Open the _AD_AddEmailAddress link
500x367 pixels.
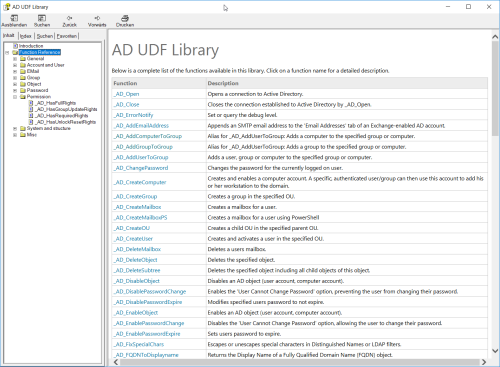pos(141,126)
